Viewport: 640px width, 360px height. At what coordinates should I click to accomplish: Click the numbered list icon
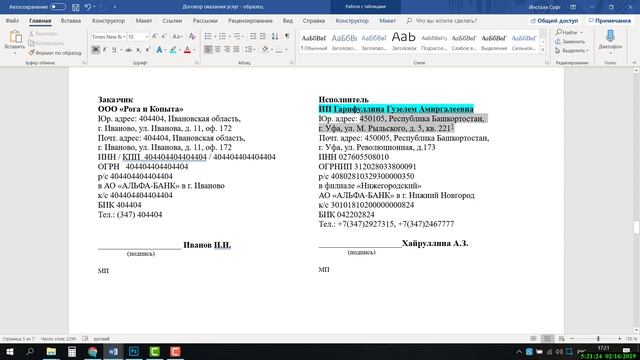222,36
